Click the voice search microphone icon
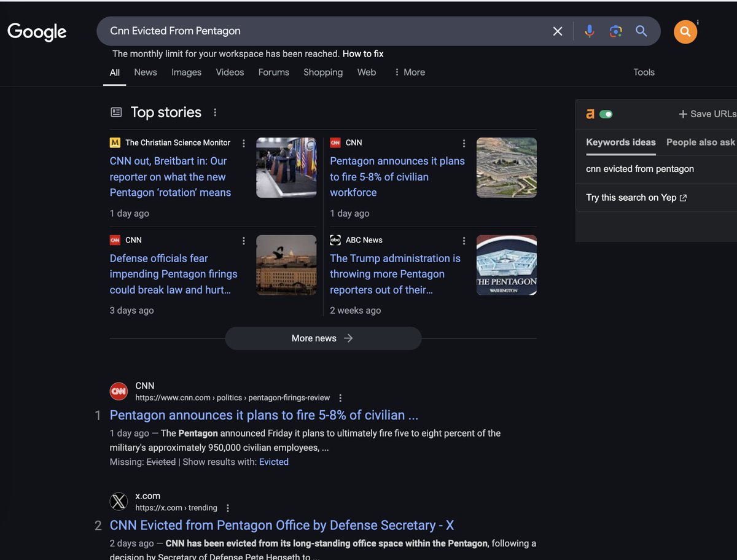 pyautogui.click(x=589, y=31)
